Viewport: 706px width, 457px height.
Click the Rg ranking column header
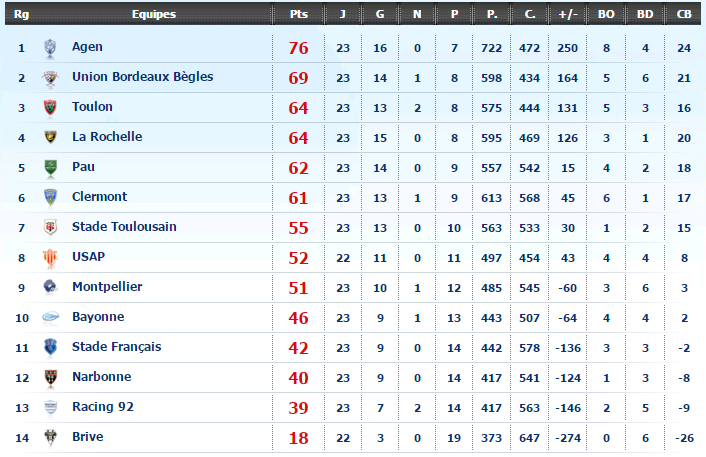pyautogui.click(x=21, y=14)
